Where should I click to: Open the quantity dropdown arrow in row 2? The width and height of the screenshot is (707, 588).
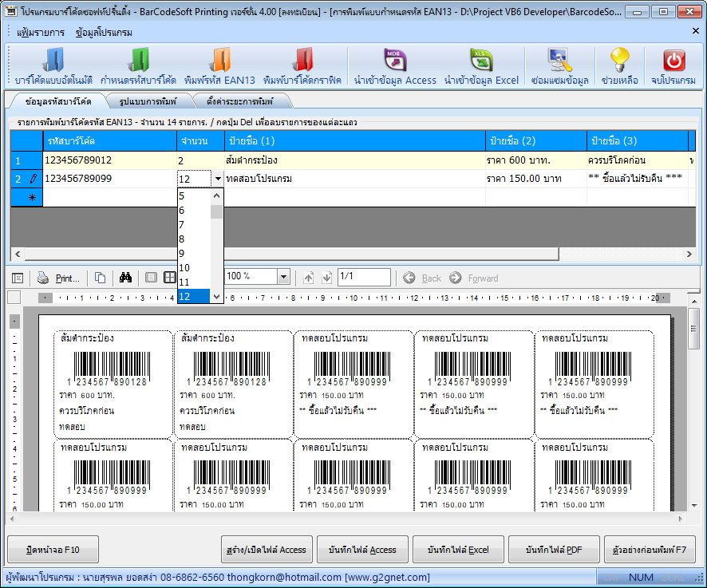point(218,179)
